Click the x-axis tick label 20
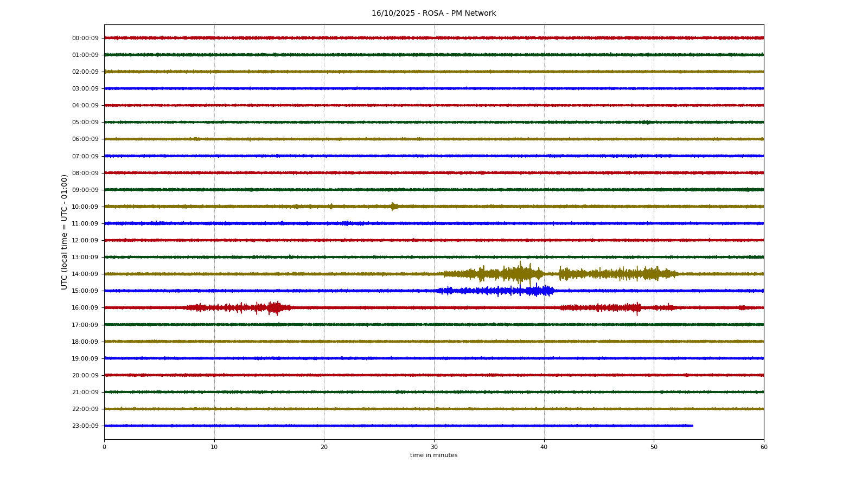 coord(324,447)
